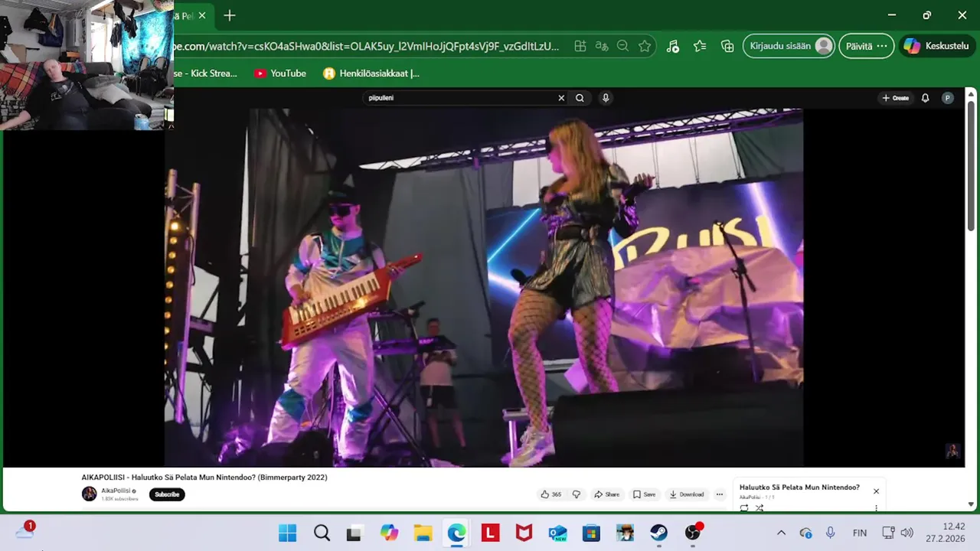The height and width of the screenshot is (551, 980).
Task: Click the Kirjaudu sisään profile button
Action: click(789, 46)
